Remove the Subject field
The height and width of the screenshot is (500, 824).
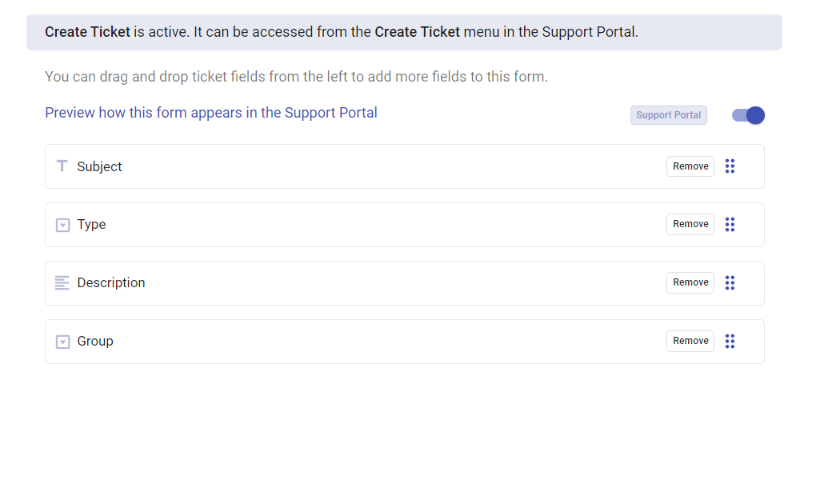tap(690, 166)
